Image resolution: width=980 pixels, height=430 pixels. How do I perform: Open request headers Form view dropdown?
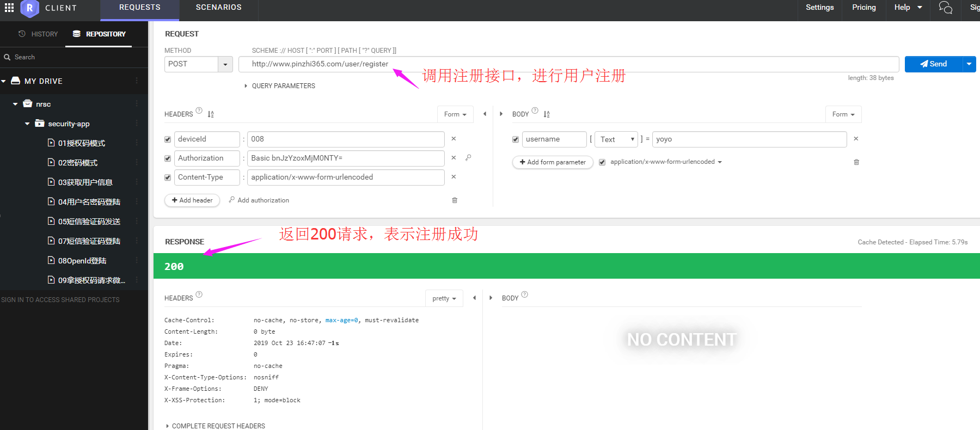pyautogui.click(x=455, y=114)
